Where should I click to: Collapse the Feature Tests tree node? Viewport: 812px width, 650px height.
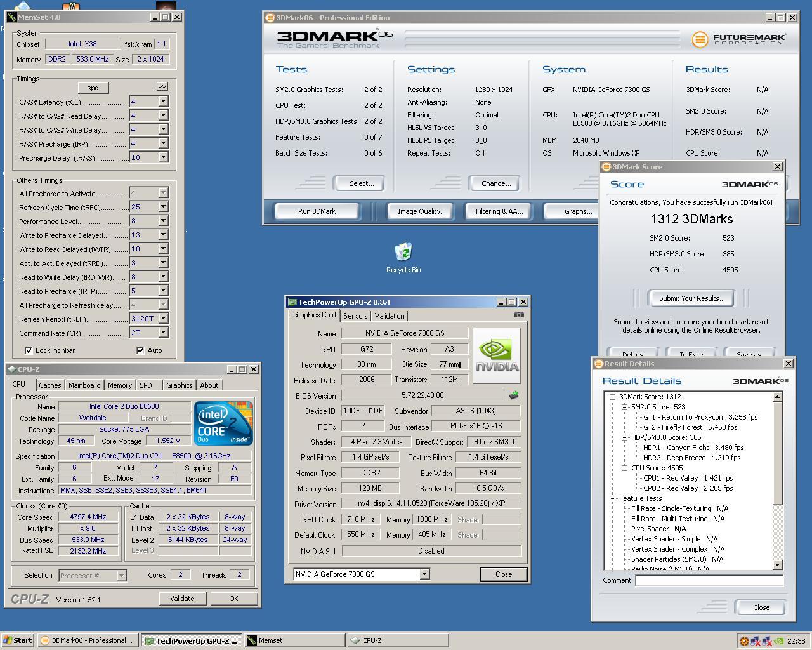coord(613,498)
